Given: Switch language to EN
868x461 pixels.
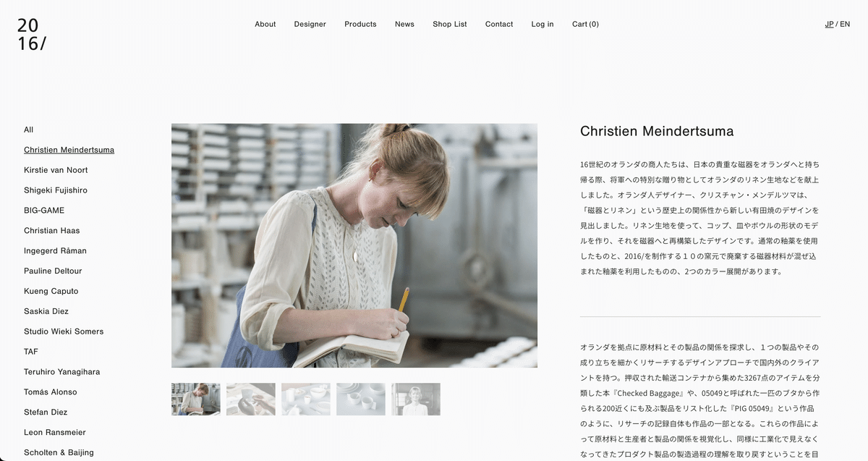Looking at the screenshot, I should click(845, 24).
